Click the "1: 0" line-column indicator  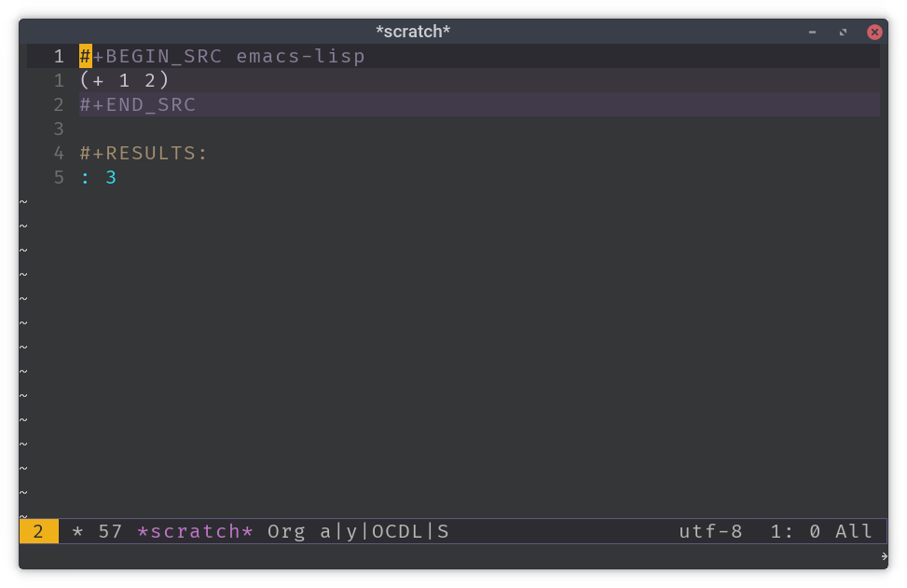pos(791,531)
